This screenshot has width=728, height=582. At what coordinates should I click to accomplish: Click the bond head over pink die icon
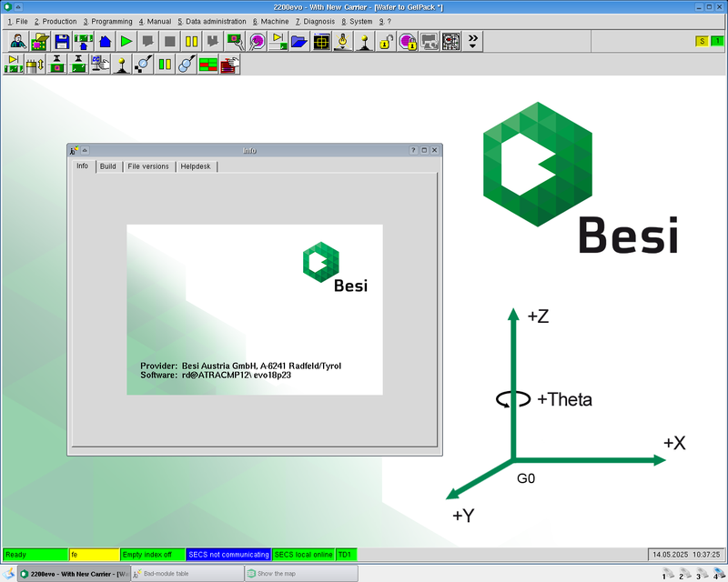(x=56, y=64)
